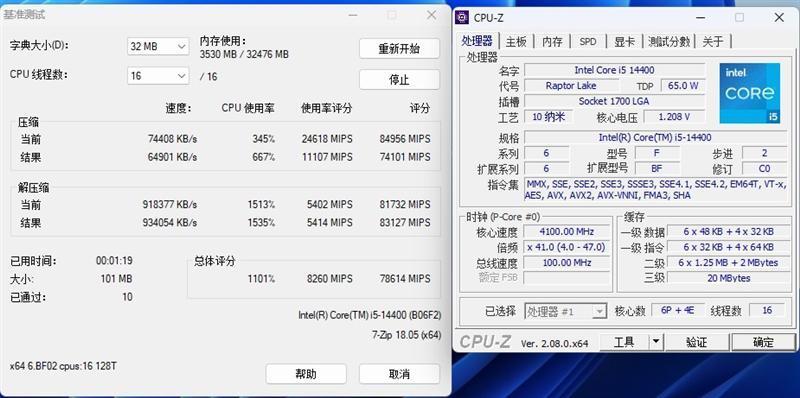This screenshot has width=800, height=398.
Task: Click the x64 6.BF02 cpus:16 128T text
Action: (x=63, y=366)
